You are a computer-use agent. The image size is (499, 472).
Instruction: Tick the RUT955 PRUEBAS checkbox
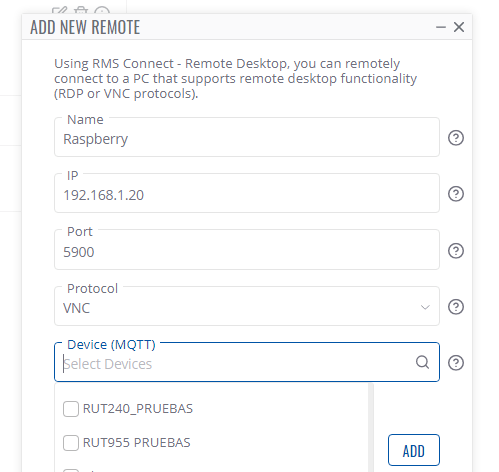(71, 443)
